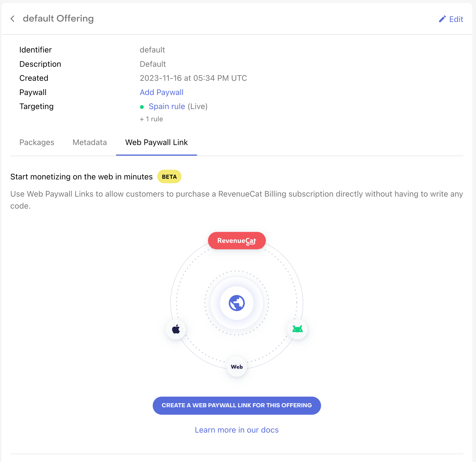The width and height of the screenshot is (476, 462).
Task: Click the yellow BETA badge
Action: (169, 177)
